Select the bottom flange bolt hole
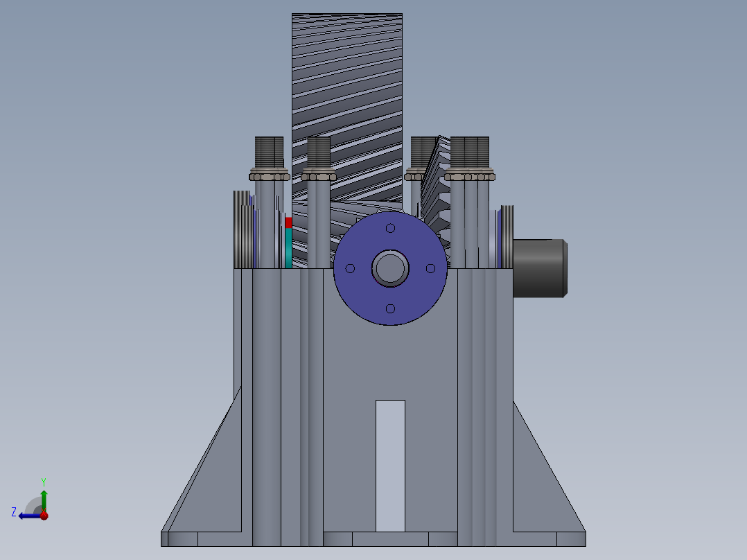The width and height of the screenshot is (747, 560). click(x=389, y=310)
